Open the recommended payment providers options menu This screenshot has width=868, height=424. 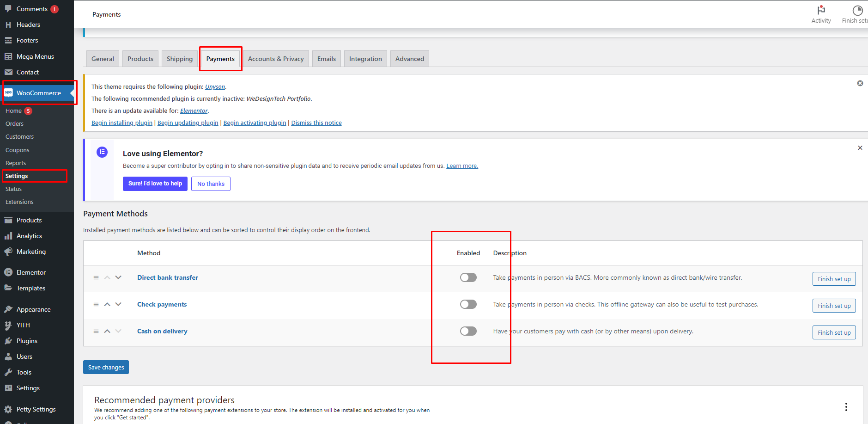pos(846,407)
